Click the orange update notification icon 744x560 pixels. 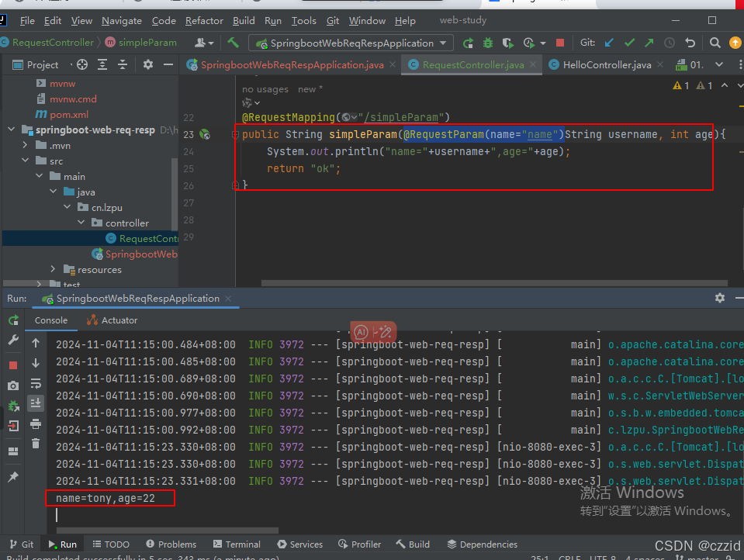click(x=735, y=43)
